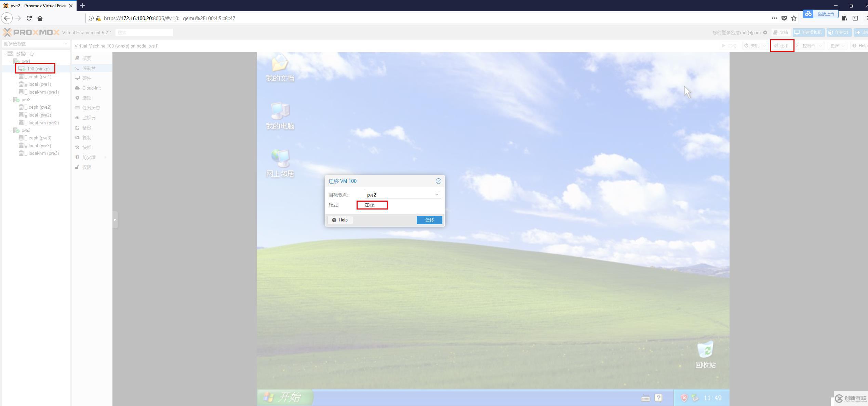
Task: Click the My Documents desktop icon
Action: pyautogui.click(x=280, y=64)
